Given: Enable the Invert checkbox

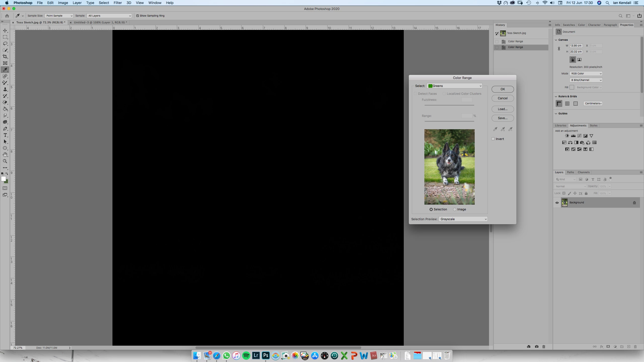Looking at the screenshot, I should 493,139.
